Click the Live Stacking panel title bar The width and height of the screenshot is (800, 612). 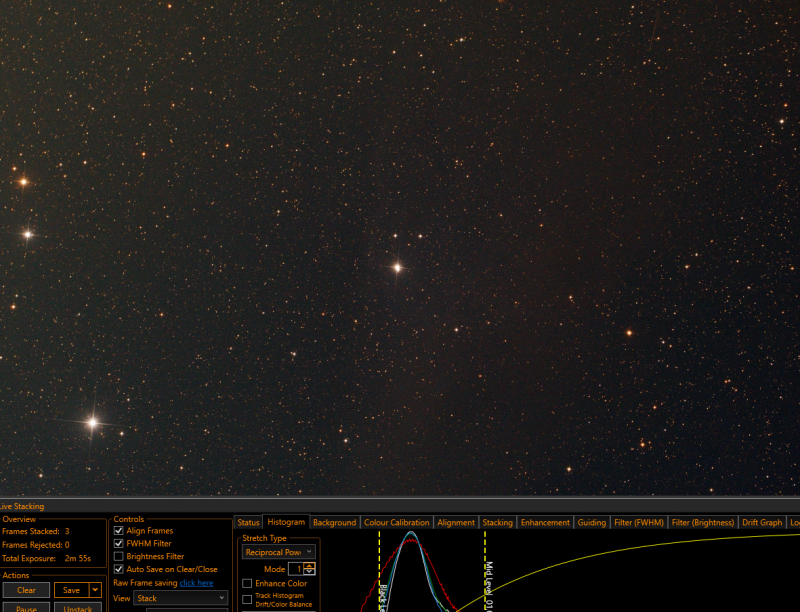[400, 506]
